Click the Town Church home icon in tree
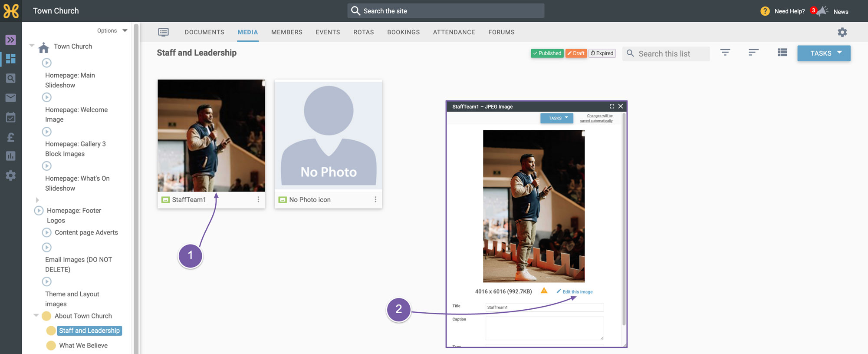The height and width of the screenshot is (354, 868). tap(44, 47)
